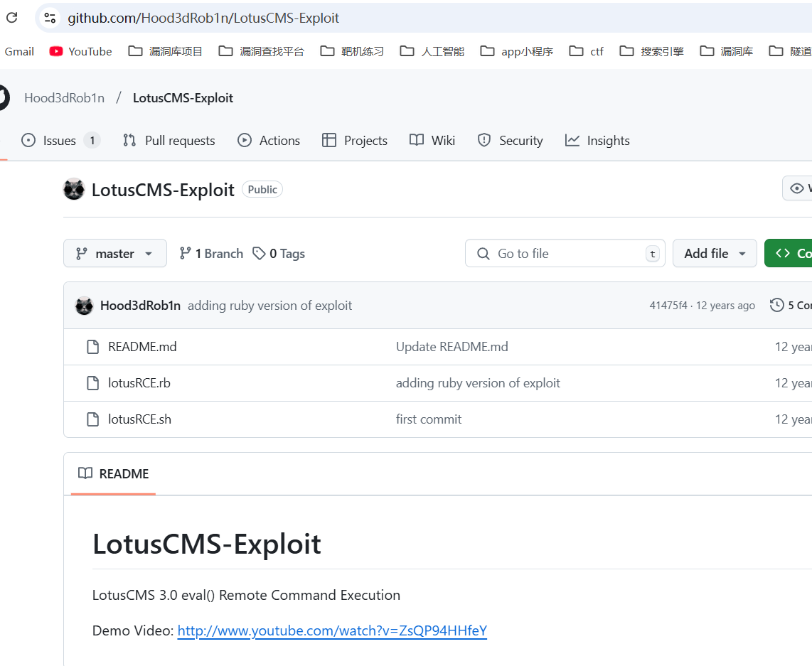Open the Insights tab

(597, 140)
